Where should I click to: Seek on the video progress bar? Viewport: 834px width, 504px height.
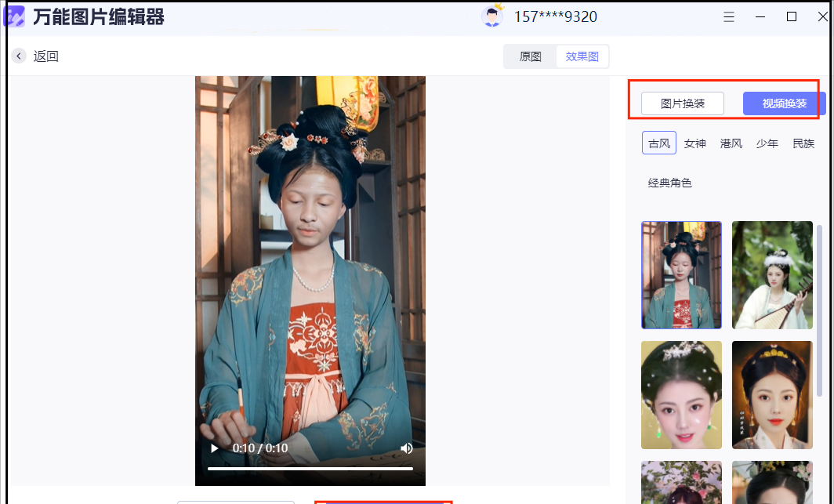[310, 469]
